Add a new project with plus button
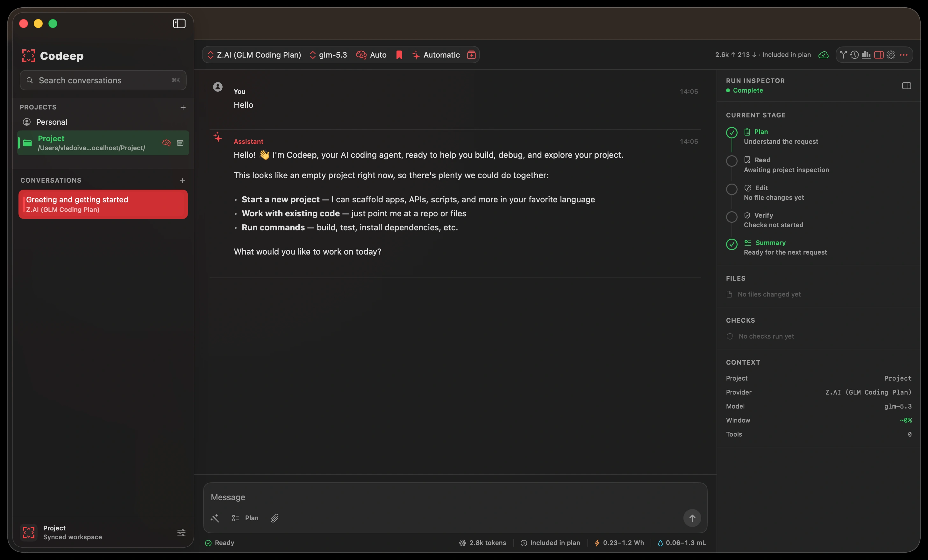 click(183, 108)
